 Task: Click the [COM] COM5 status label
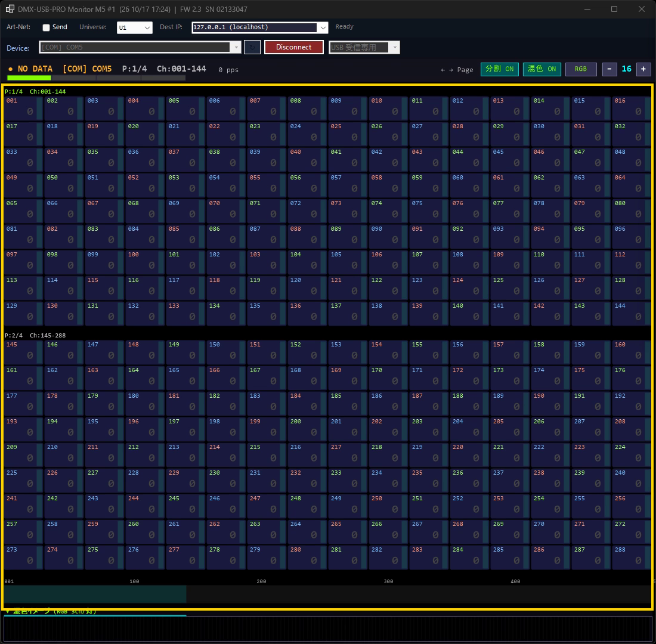[x=87, y=69]
